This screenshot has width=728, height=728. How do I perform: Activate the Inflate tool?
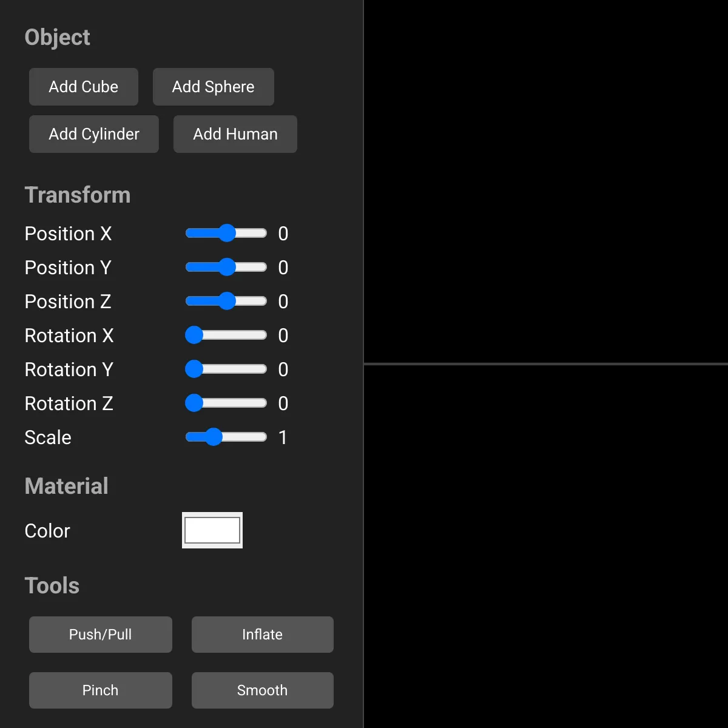(x=263, y=635)
